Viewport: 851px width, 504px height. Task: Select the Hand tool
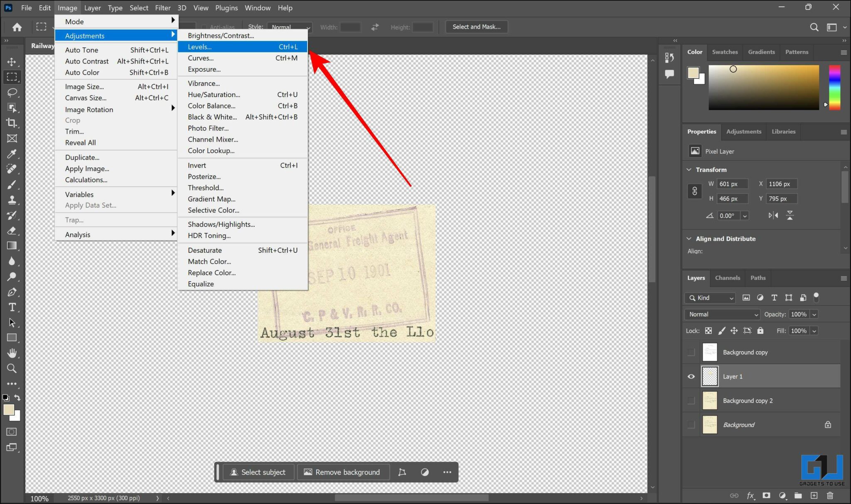12,353
